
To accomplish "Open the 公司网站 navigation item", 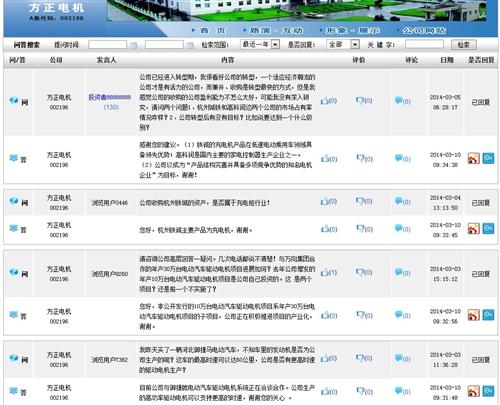I will (x=424, y=31).
